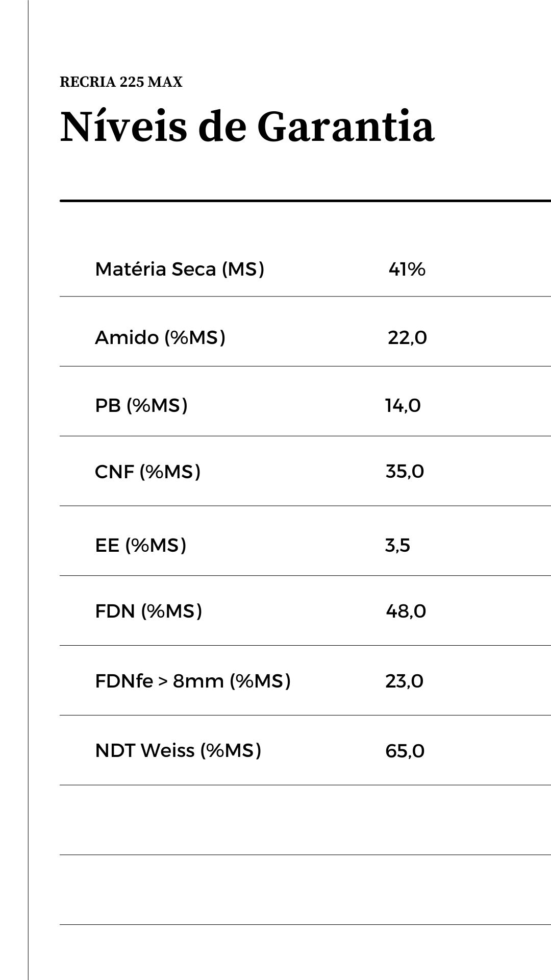This screenshot has width=551, height=980.
Task: Click the RECRIA 225 MAX subtitle
Action: click(x=121, y=82)
